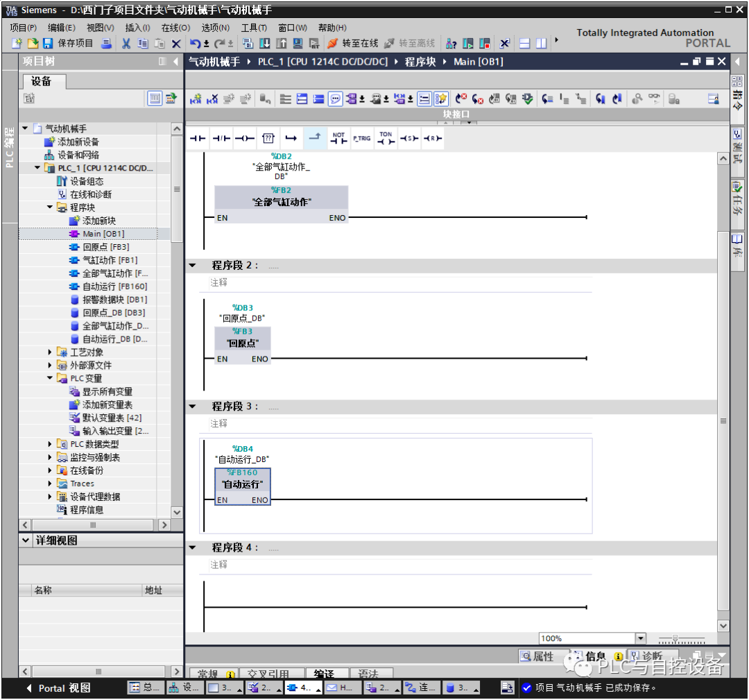749x700 pixels.
Task: Cut selection with the scissors icon
Action: coord(126,44)
